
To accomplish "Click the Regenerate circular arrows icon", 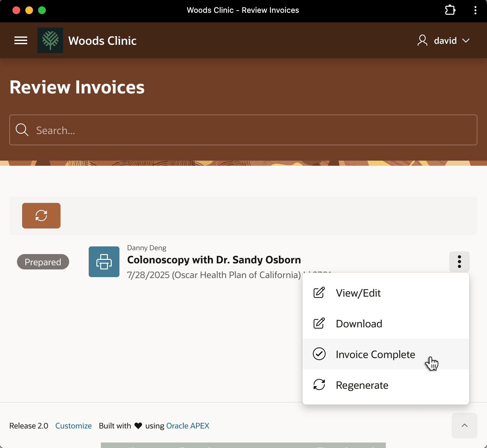I will click(319, 385).
